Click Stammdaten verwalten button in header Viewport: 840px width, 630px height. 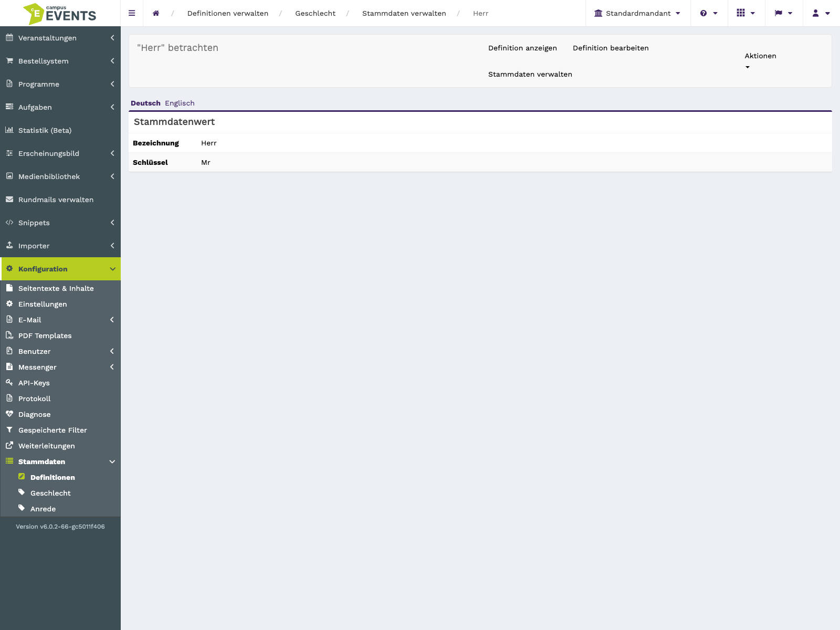click(x=530, y=74)
